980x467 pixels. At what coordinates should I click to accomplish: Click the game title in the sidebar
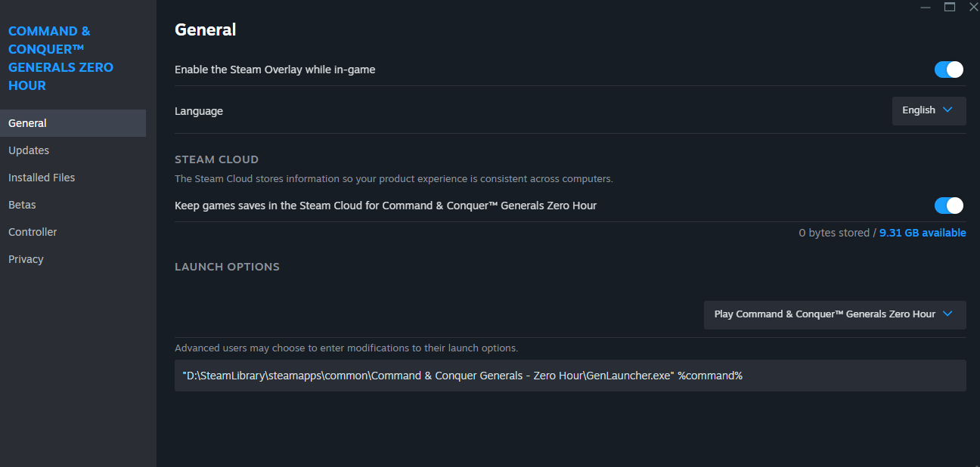60,58
